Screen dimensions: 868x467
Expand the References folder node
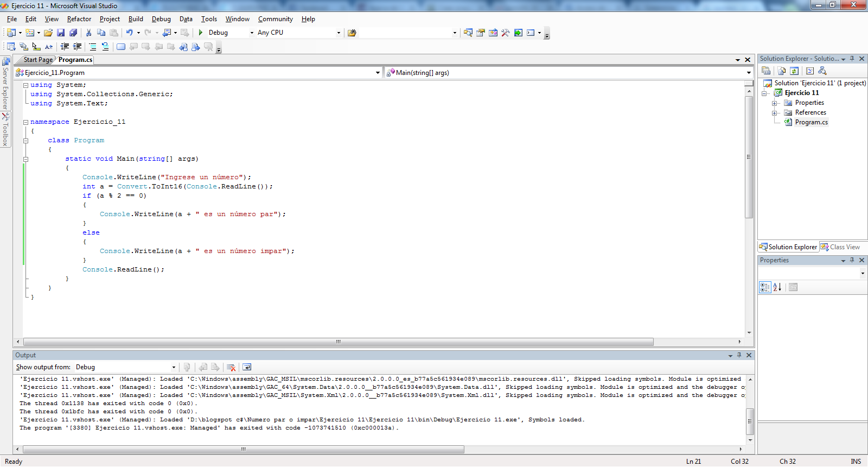tap(775, 113)
